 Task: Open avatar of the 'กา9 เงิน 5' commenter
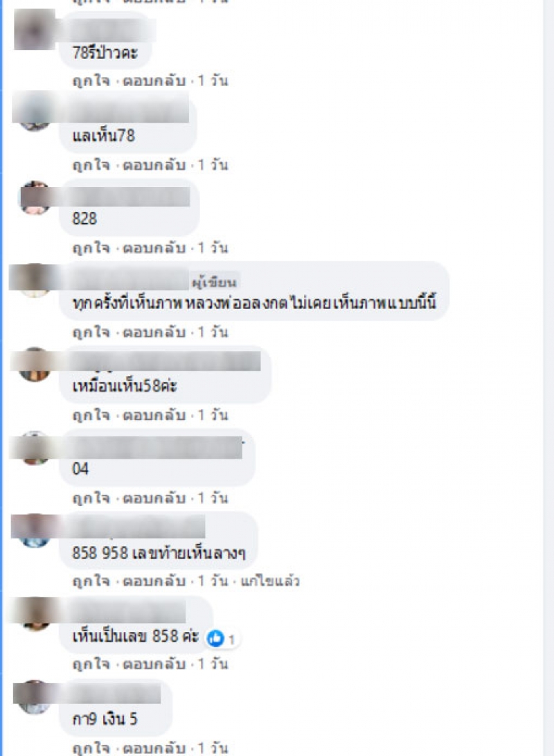[34, 696]
